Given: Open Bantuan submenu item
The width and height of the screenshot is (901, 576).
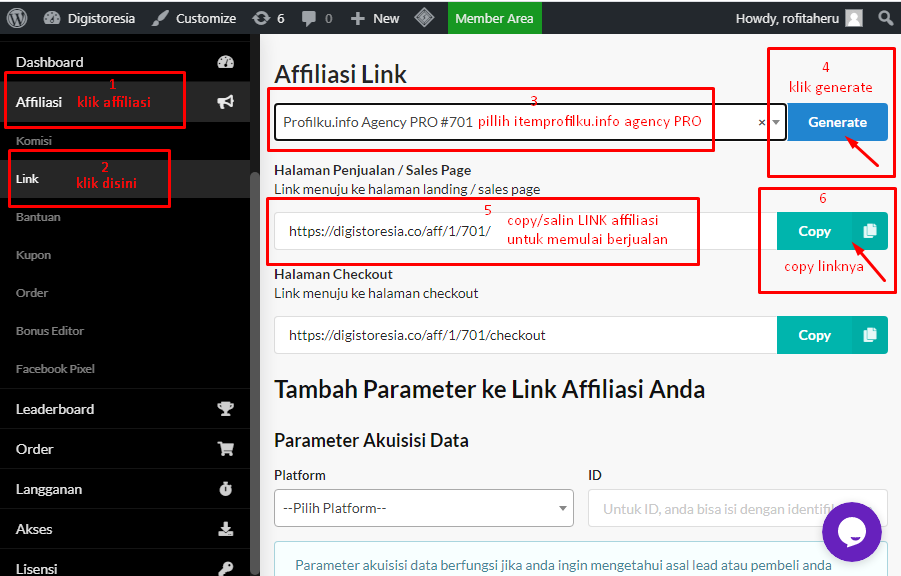Looking at the screenshot, I should [x=38, y=217].
